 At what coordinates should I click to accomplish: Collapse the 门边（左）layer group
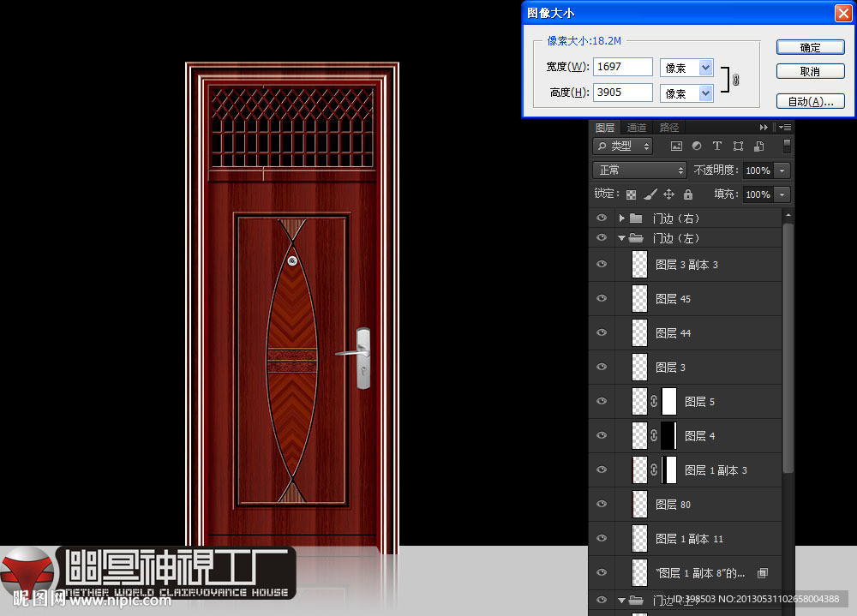pos(621,238)
